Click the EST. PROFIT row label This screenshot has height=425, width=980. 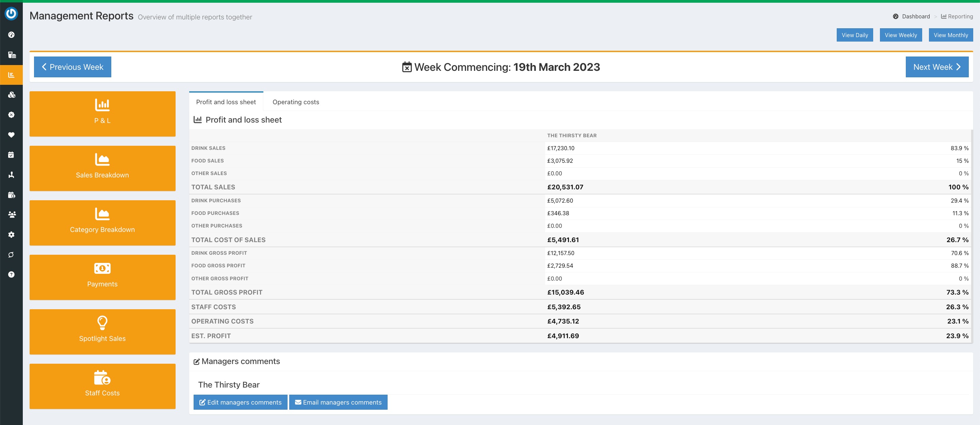[x=211, y=336]
